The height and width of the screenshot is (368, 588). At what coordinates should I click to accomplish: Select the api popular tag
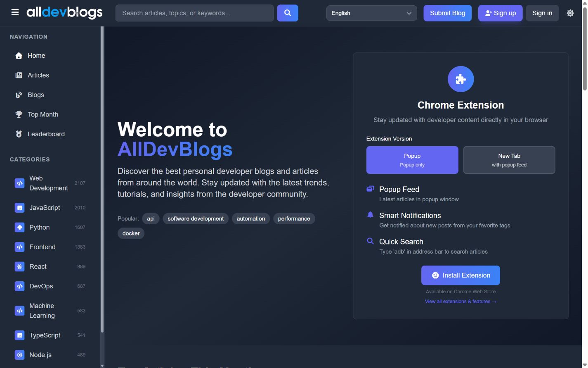click(x=151, y=218)
